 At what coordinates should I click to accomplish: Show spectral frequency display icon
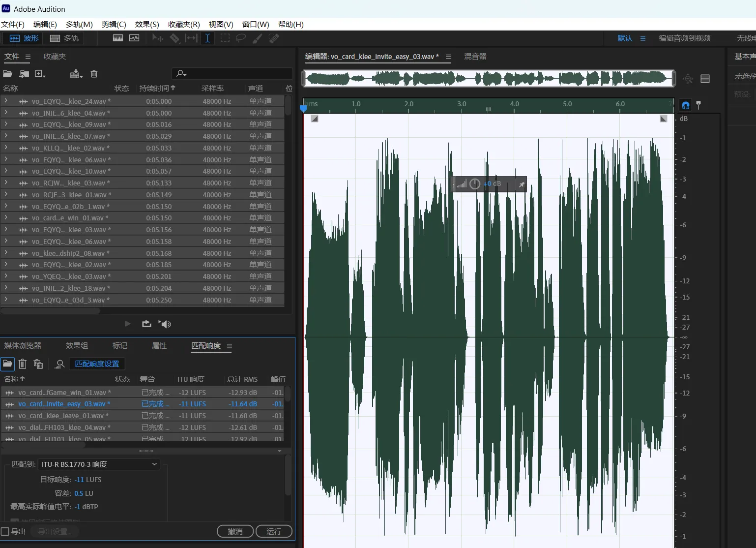[x=118, y=38]
